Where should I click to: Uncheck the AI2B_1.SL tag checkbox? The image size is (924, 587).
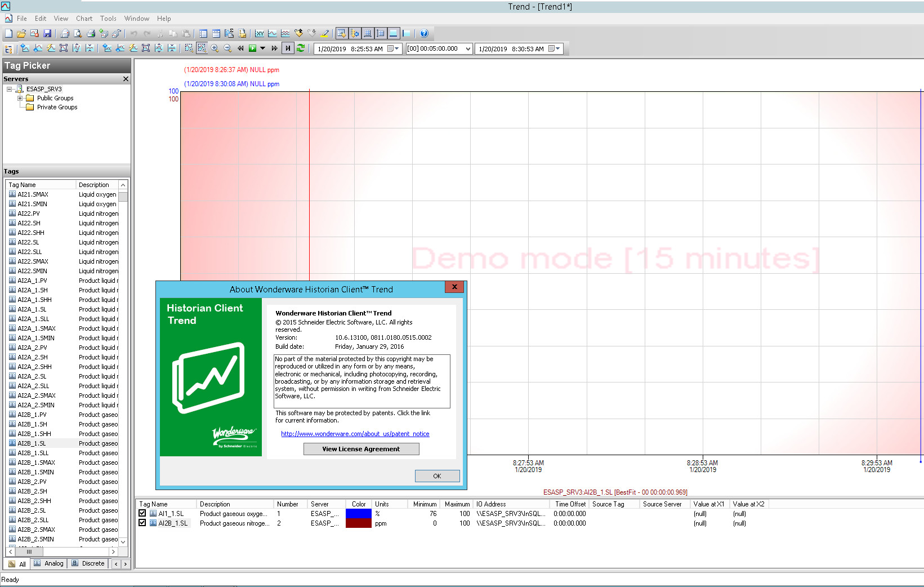(142, 523)
